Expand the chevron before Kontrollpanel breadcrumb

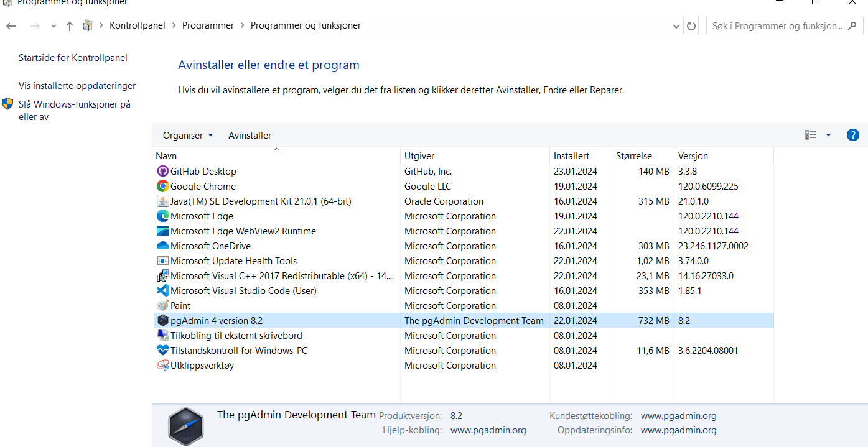(x=101, y=25)
